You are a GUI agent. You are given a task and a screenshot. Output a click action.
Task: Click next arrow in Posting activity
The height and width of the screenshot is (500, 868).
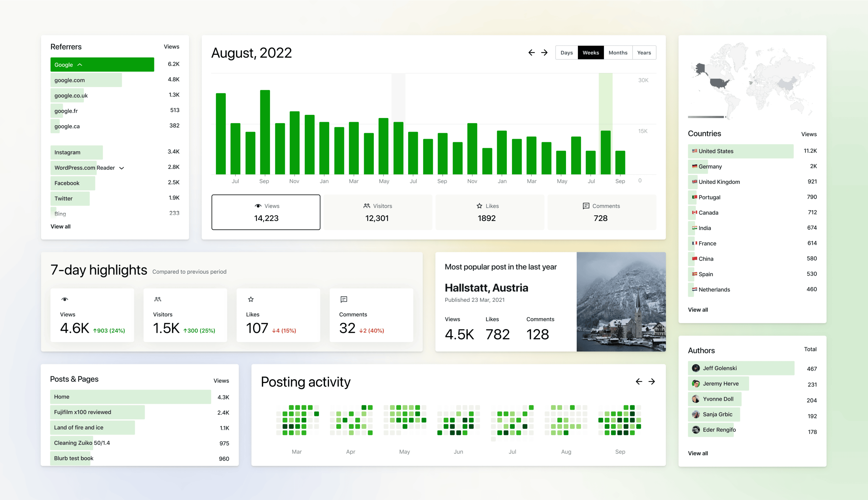click(x=652, y=382)
